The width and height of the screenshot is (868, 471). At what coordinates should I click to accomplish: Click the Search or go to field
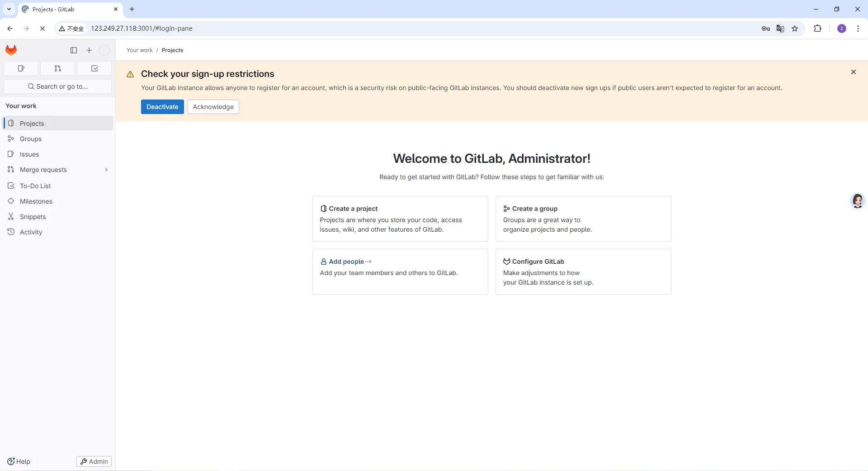[x=57, y=86]
